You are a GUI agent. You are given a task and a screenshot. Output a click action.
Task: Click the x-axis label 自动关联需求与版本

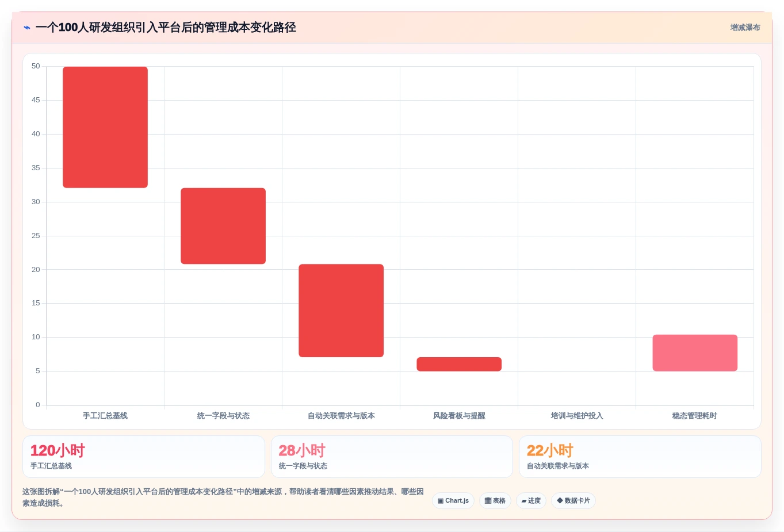point(341,416)
